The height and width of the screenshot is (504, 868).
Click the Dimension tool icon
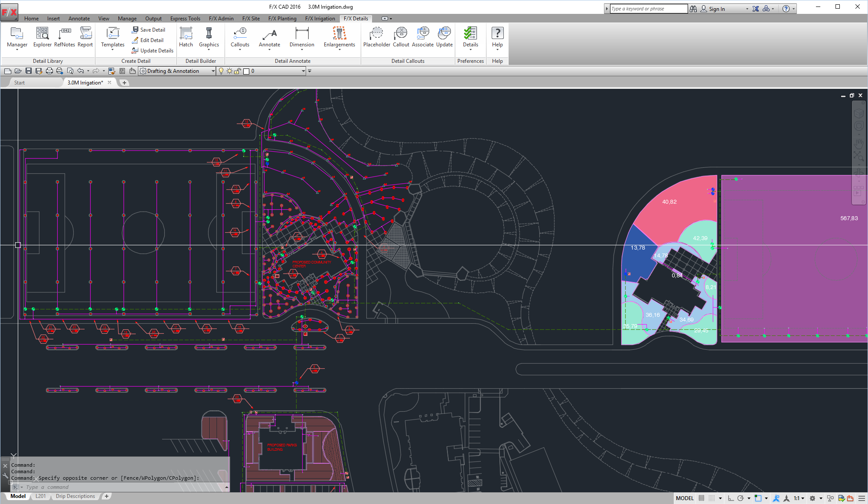tap(302, 36)
